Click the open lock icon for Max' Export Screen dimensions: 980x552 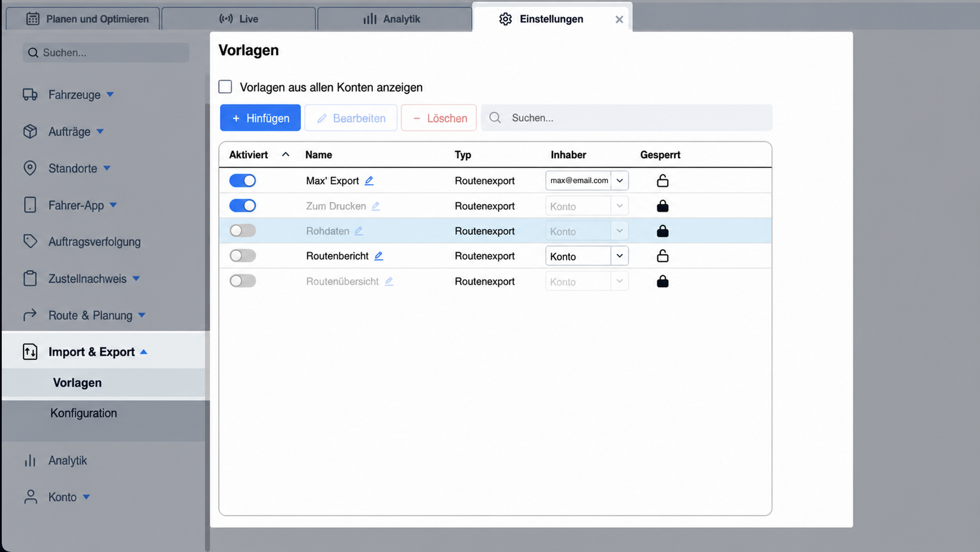tap(662, 181)
